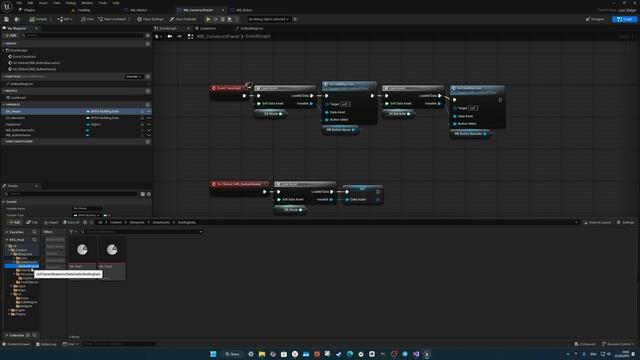Open the File menu

tap(19, 3)
